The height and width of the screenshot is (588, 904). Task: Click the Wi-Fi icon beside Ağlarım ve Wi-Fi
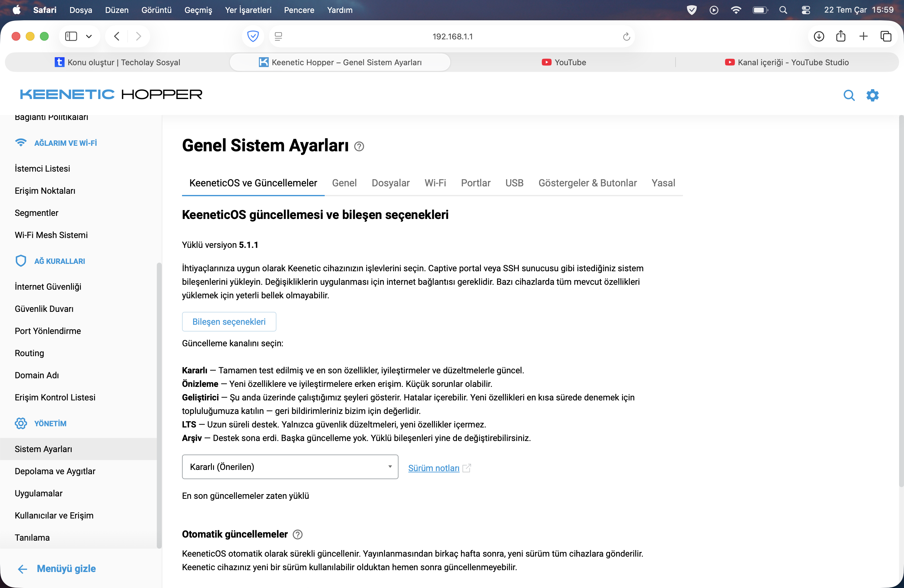click(x=21, y=143)
